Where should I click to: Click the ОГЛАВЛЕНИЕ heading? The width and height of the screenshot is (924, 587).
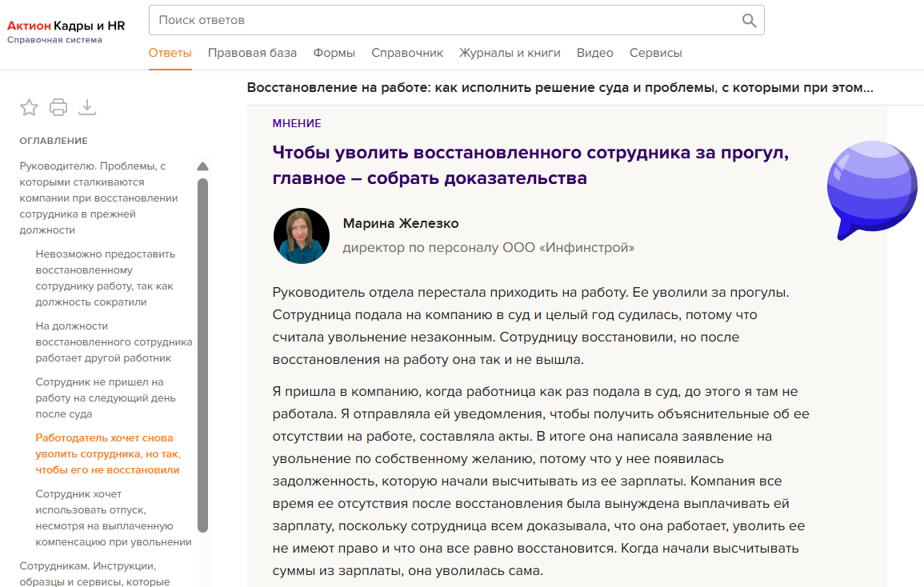coord(54,141)
